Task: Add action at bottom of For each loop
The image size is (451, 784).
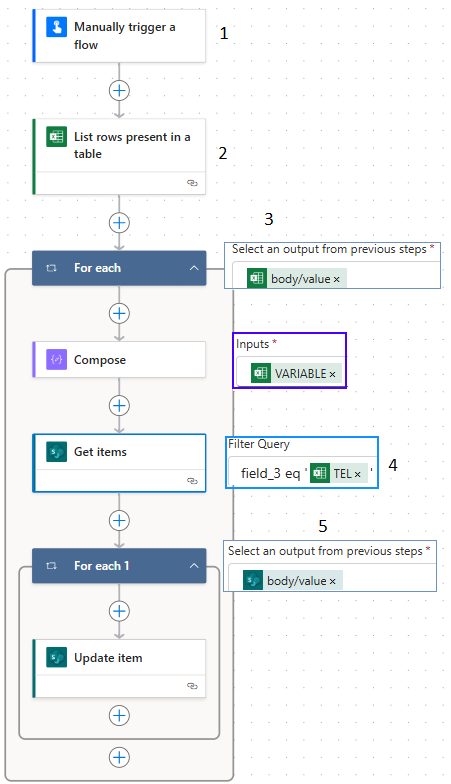Action: coord(119,757)
